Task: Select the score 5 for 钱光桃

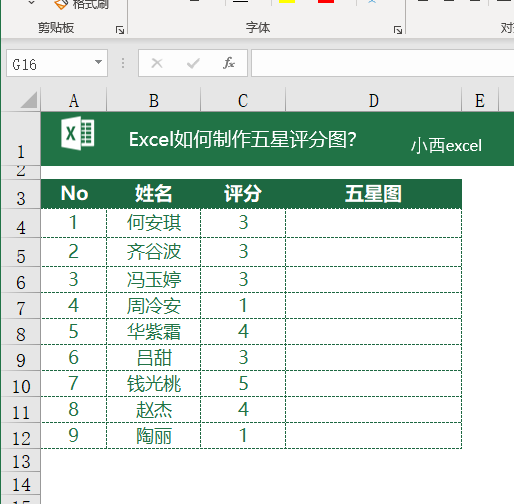Action: click(243, 383)
